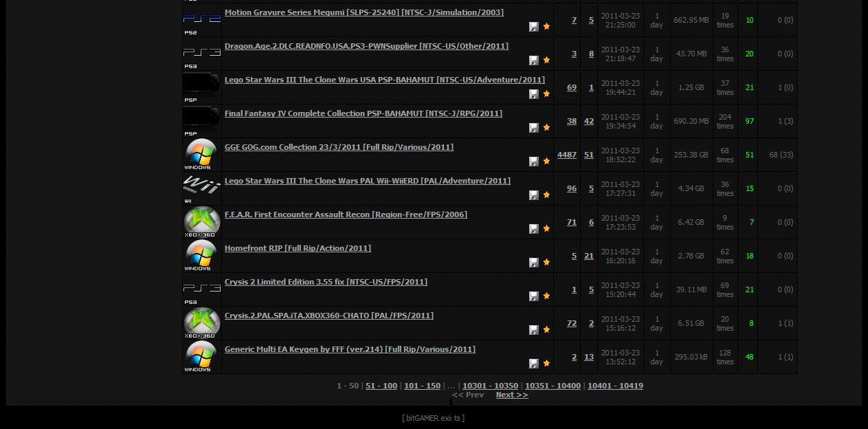The image size is (868, 429).
Task: Download Crysis 2 Limited Edition fix via disk icon
Action: click(x=534, y=296)
